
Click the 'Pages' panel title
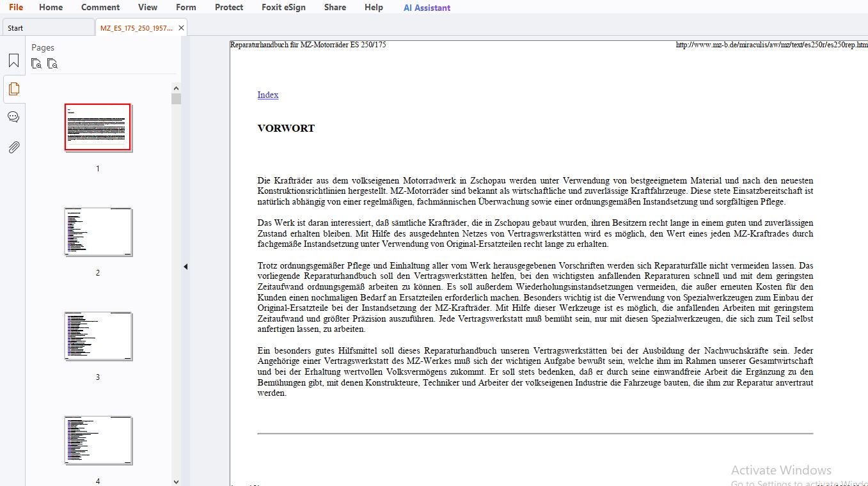[43, 47]
